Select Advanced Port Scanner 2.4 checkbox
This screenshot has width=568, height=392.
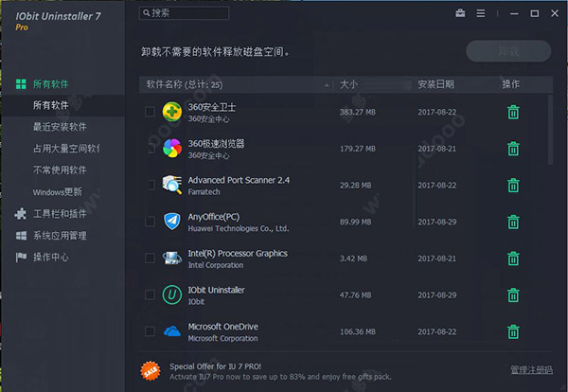tap(150, 185)
